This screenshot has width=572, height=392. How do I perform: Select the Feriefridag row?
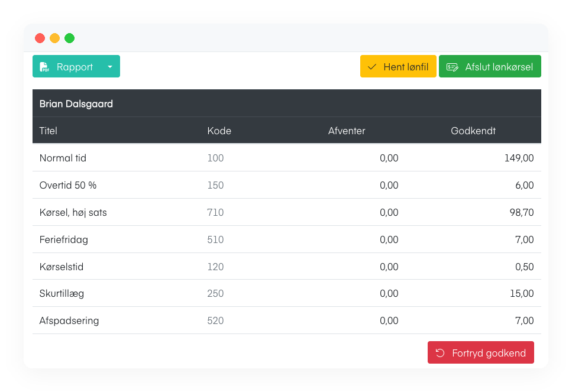point(287,239)
